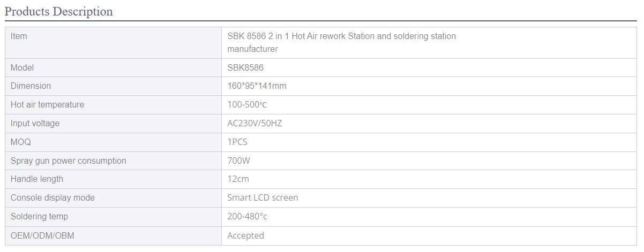The width and height of the screenshot is (644, 252).
Task: Click the AC230V/50HZ value
Action: 254,124
